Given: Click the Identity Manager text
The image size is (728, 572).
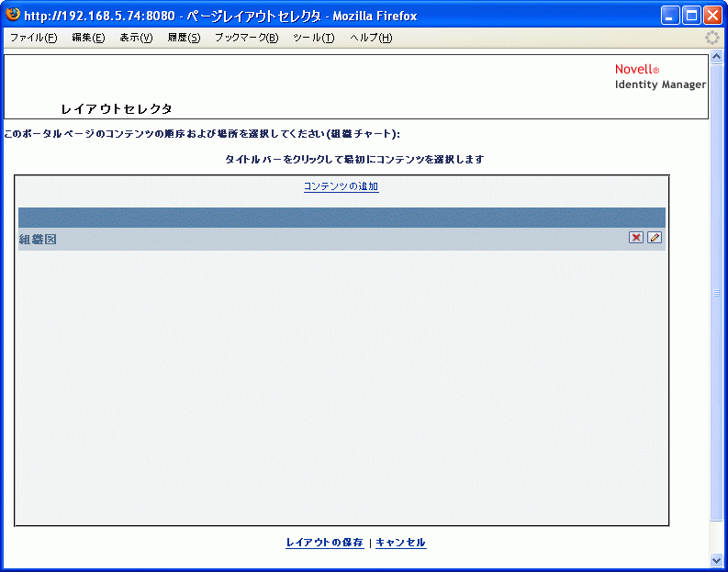Looking at the screenshot, I should (x=660, y=84).
